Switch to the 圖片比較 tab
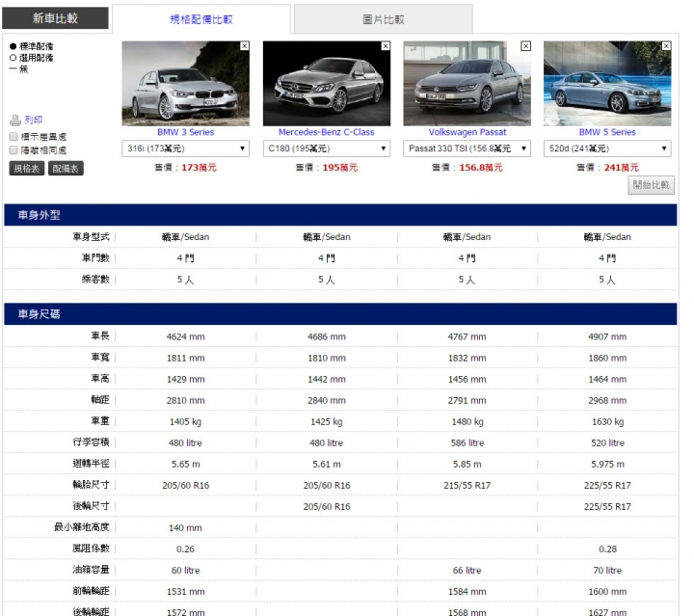 (384, 19)
